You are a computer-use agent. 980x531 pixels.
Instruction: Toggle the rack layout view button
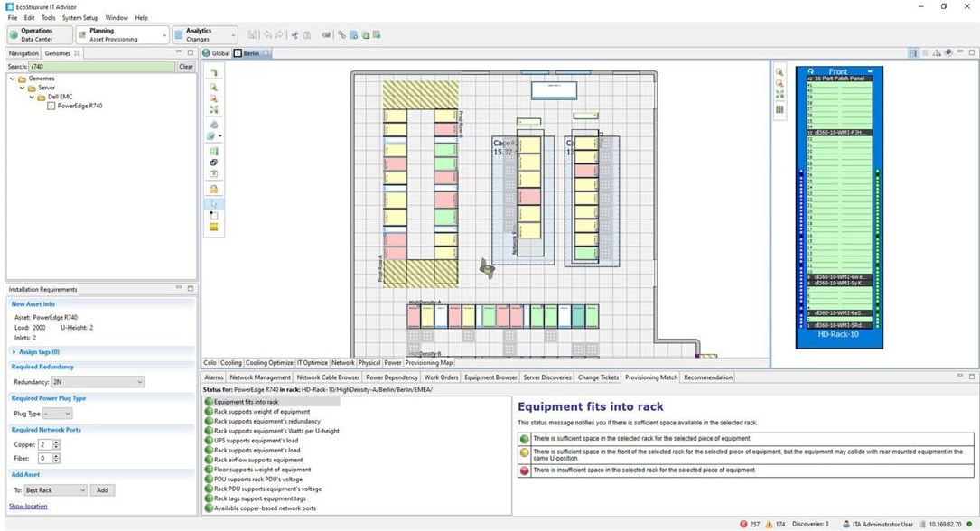pyautogui.click(x=779, y=109)
